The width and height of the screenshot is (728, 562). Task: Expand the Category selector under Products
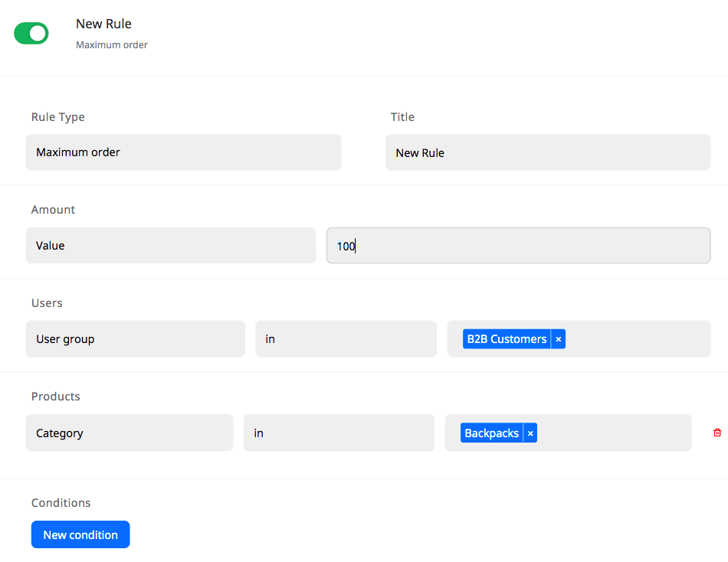(129, 433)
